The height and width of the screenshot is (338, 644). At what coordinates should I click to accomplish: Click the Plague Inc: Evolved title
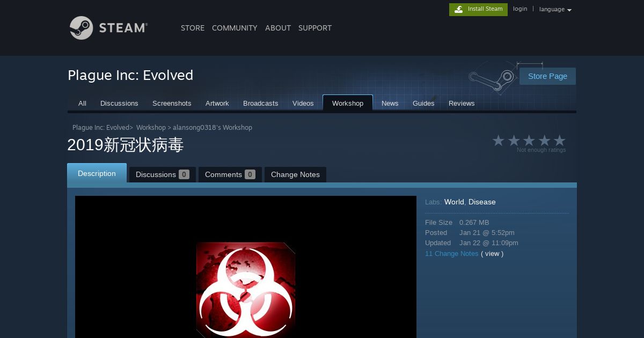tap(130, 75)
